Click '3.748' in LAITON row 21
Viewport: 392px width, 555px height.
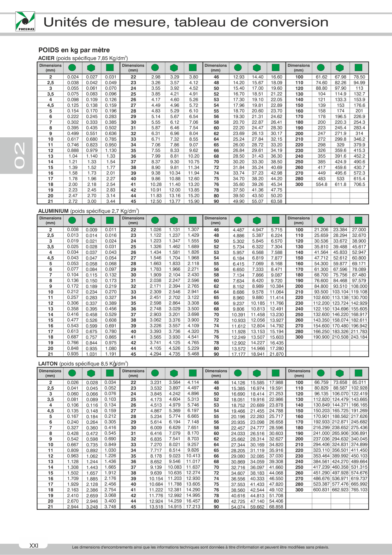[110, 507]
